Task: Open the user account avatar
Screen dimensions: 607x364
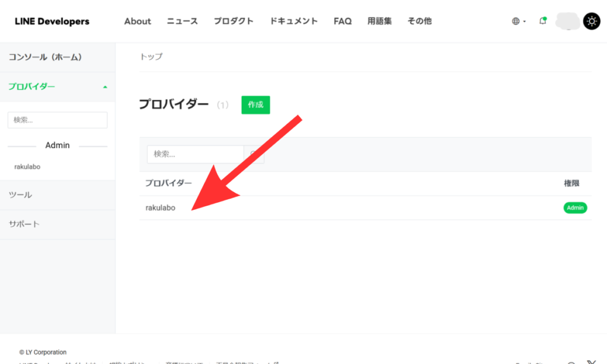Action: click(x=567, y=21)
